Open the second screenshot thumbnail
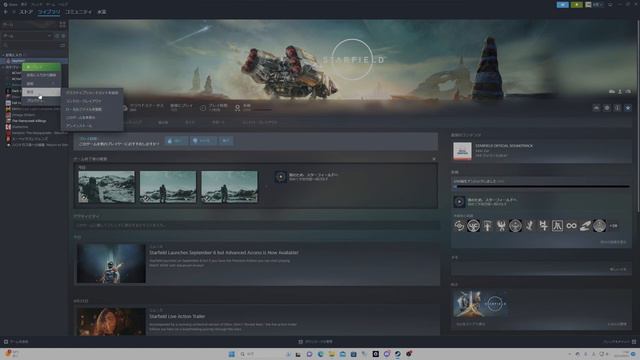Screen dimensions: 640x360 point(168,187)
